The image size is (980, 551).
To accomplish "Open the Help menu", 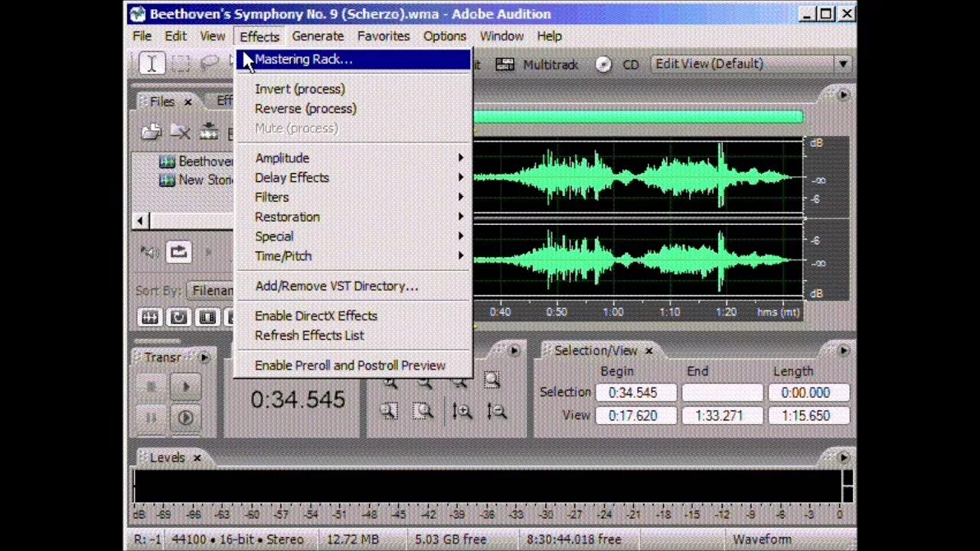I will (x=549, y=36).
